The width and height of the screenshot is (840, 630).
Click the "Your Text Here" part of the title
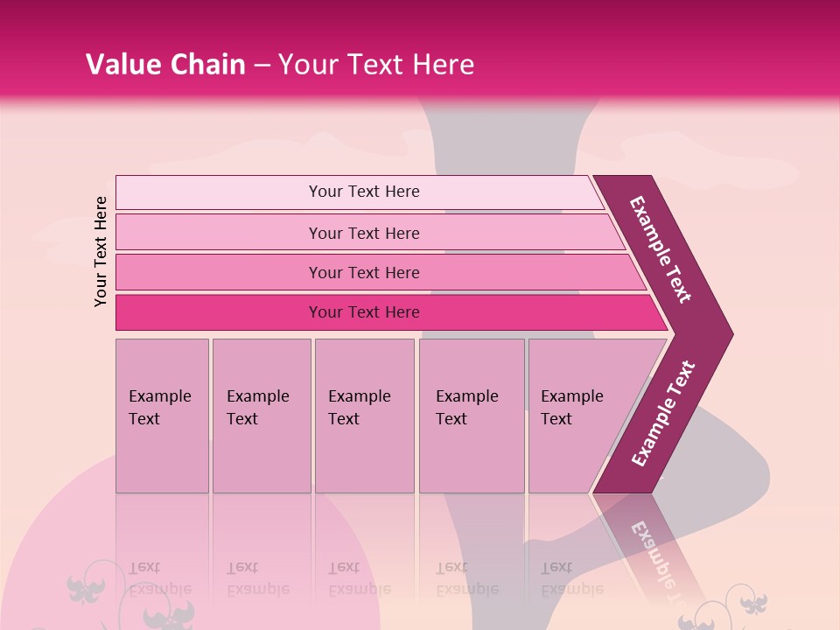tap(376, 65)
